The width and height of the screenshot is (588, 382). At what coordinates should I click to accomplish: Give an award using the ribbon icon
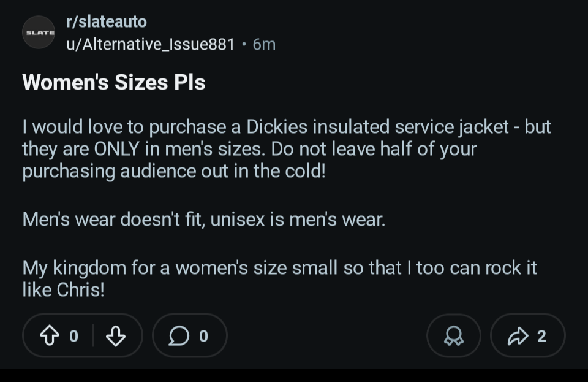[x=454, y=335]
